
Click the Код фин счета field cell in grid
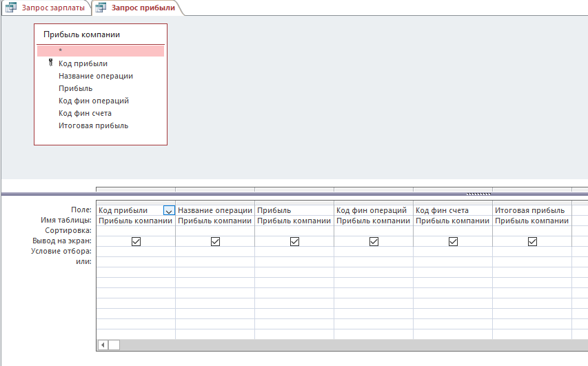(x=453, y=210)
